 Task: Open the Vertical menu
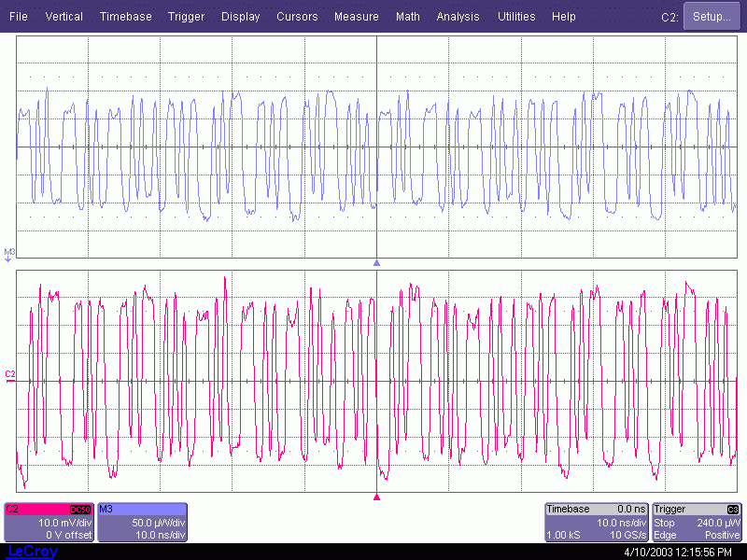tap(63, 17)
